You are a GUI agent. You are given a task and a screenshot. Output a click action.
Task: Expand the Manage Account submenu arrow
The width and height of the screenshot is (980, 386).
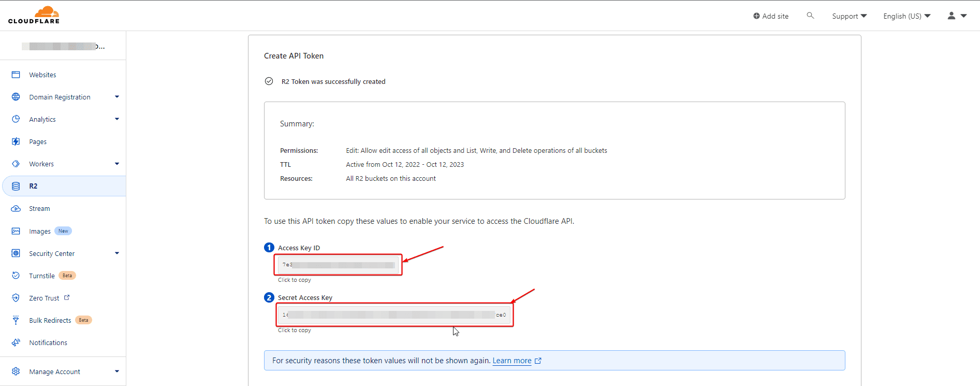coord(117,371)
